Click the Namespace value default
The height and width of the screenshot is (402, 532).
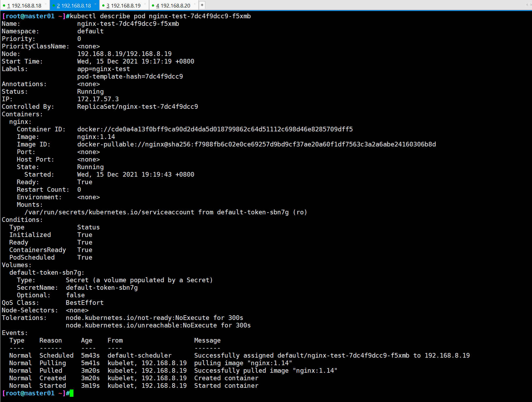[x=90, y=31]
